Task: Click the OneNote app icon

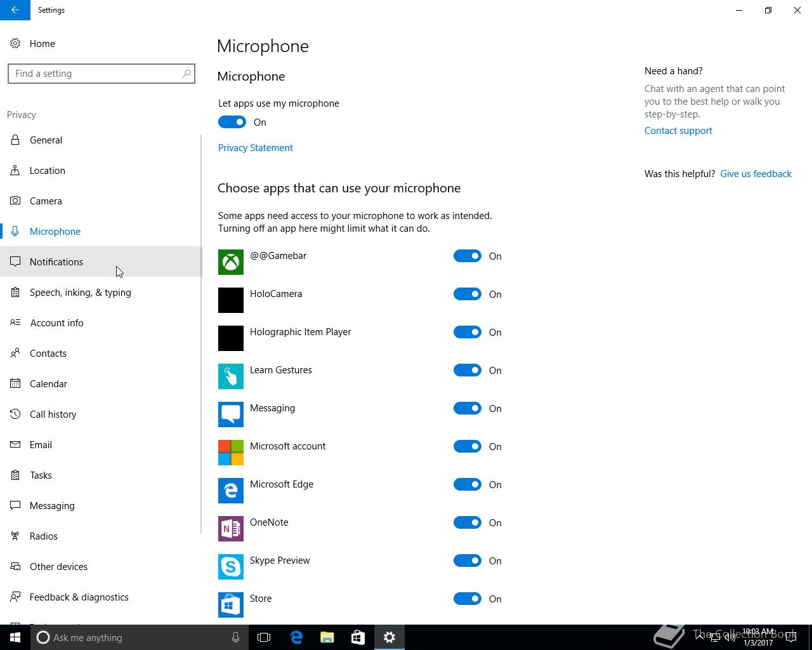Action: [231, 529]
